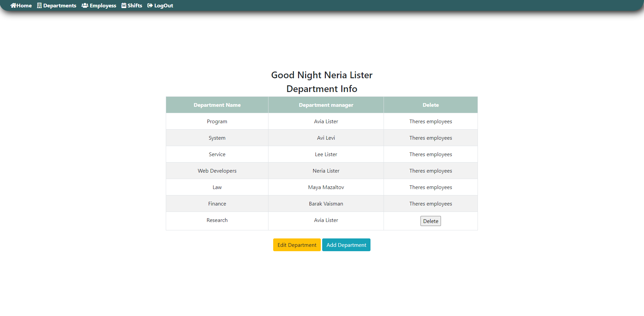Click 'Theres employees' in the Finance row
The height and width of the screenshot is (316, 644).
click(431, 204)
